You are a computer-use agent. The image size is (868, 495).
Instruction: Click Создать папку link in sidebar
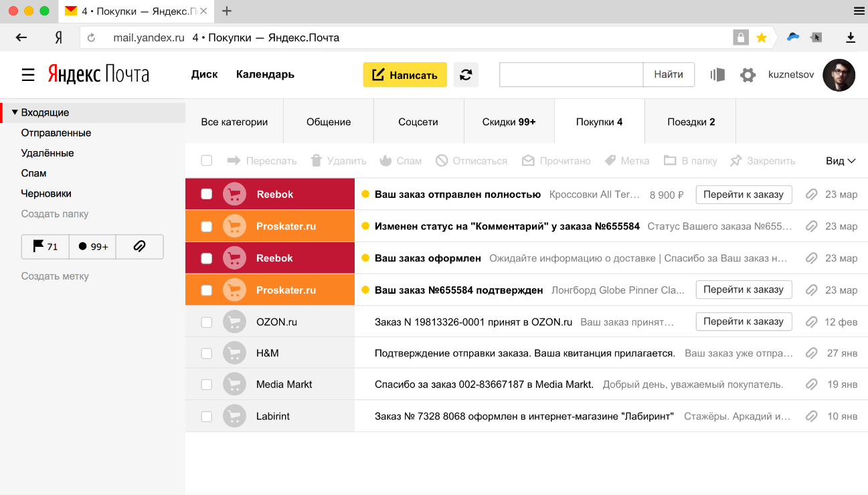coord(55,214)
